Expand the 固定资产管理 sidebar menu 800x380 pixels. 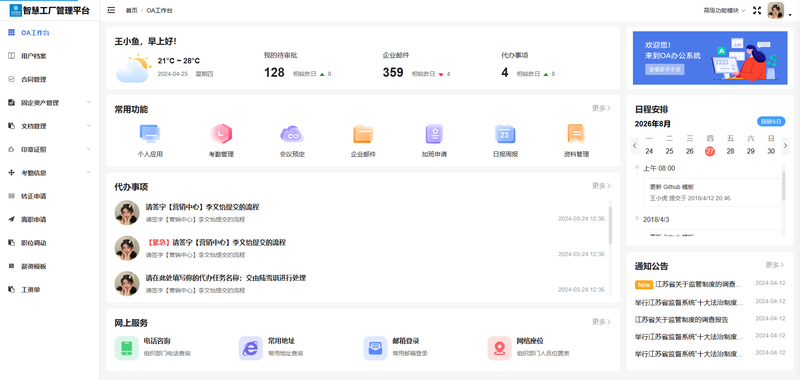49,103
